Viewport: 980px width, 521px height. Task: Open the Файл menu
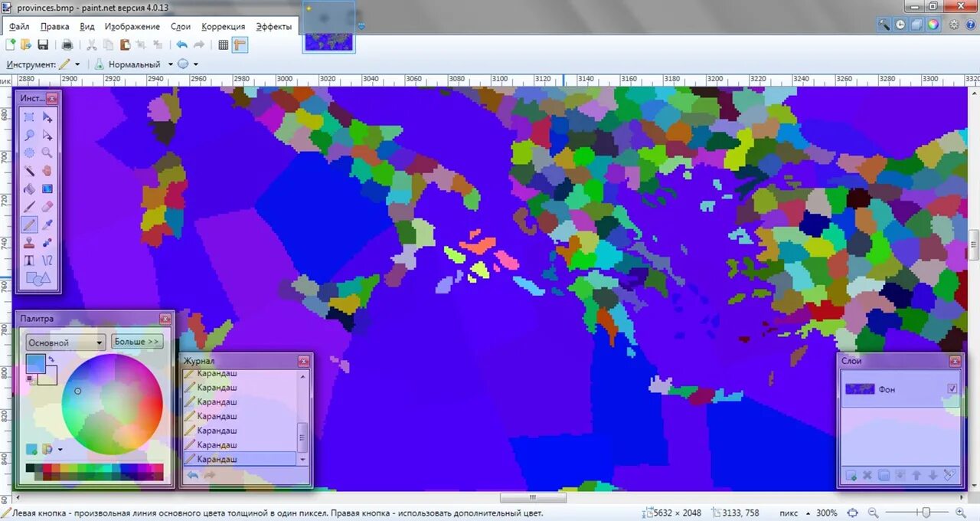[x=19, y=26]
